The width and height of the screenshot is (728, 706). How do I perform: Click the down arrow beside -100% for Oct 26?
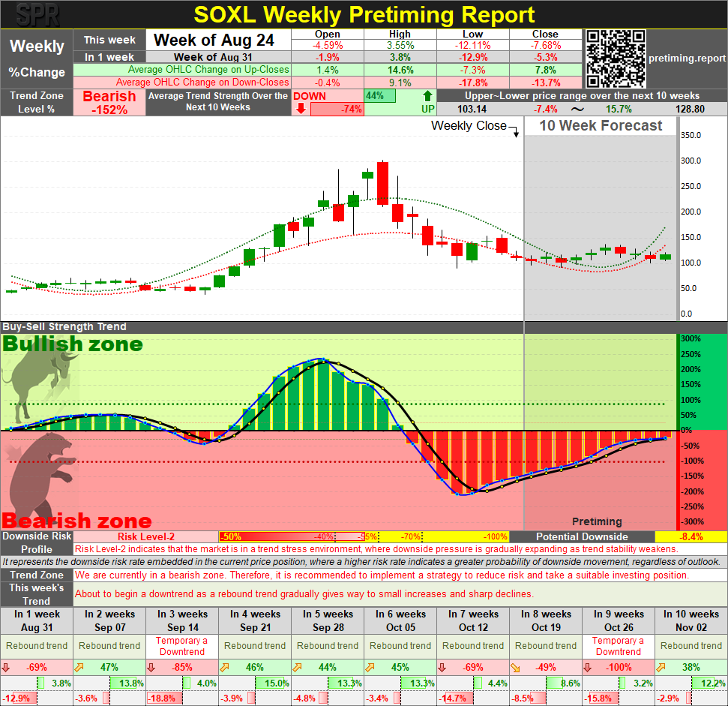click(587, 668)
